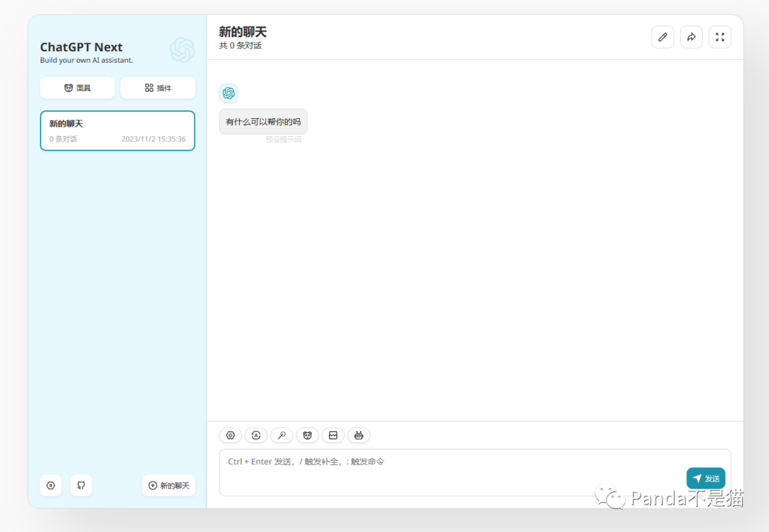Start a 新的聊天 from sidebar bottom button
Image resolution: width=769 pixels, height=532 pixels.
pos(169,486)
